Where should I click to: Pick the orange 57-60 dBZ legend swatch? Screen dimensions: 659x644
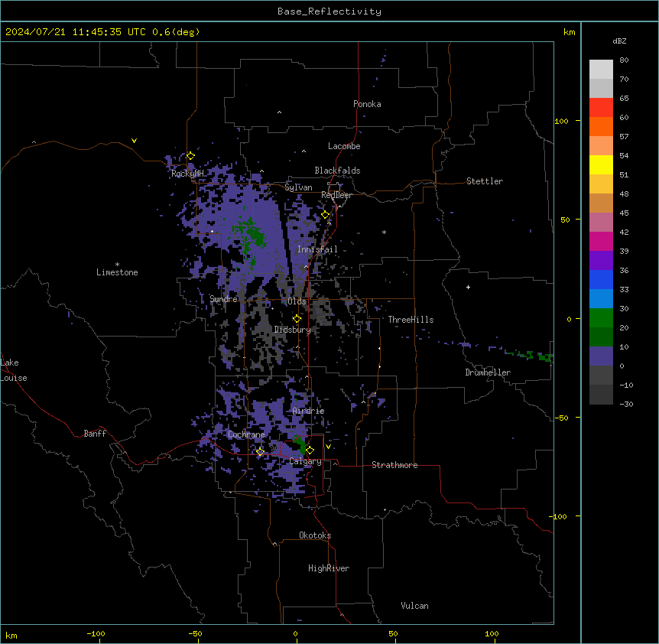pyautogui.click(x=601, y=127)
